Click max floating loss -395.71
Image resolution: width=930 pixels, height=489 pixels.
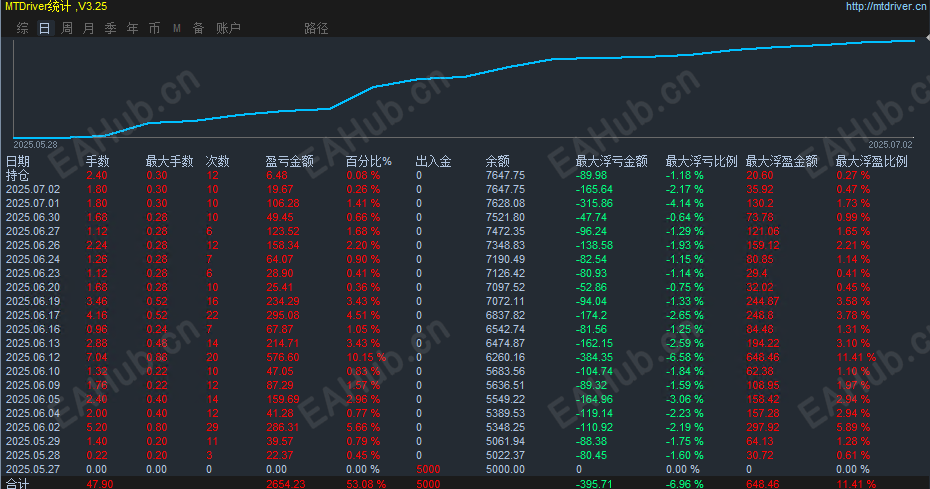594,484
